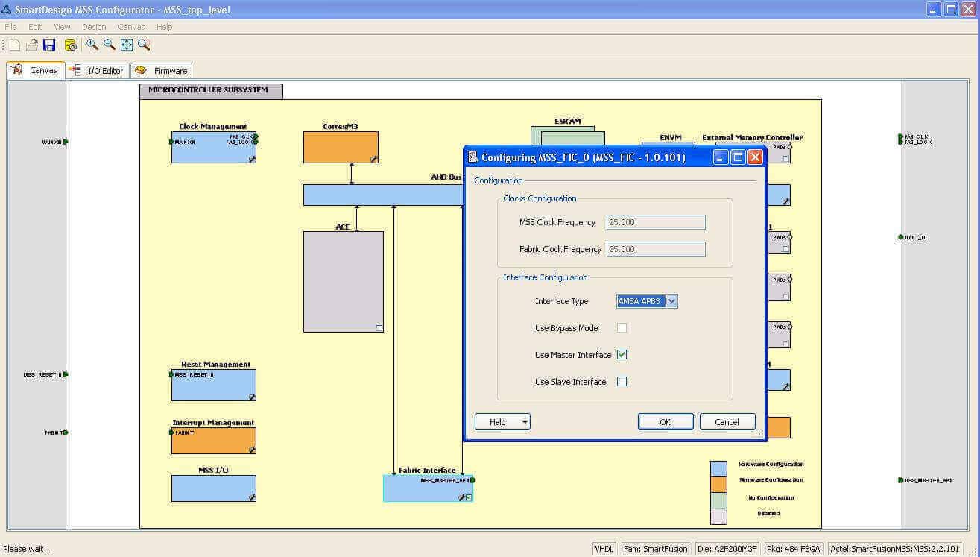Click the green No Configuration legend swatch
This screenshot has height=557, width=980.
tap(718, 500)
